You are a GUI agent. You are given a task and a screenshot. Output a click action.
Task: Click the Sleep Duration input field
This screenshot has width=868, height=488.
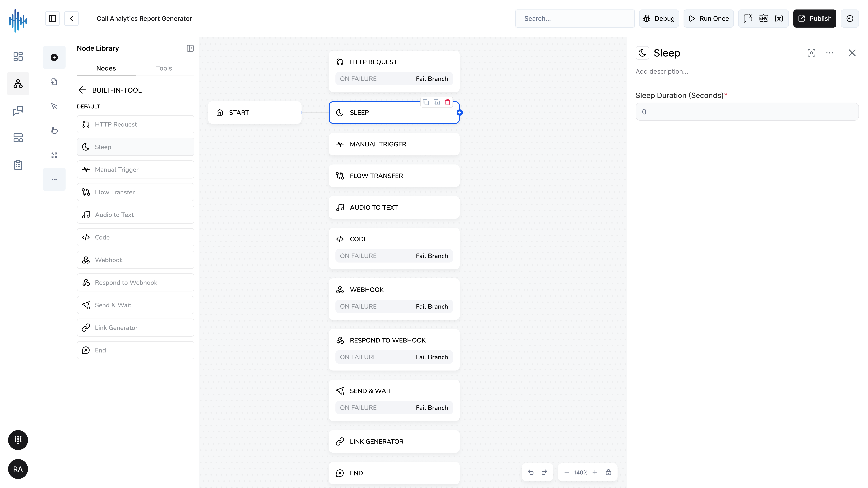[747, 112]
